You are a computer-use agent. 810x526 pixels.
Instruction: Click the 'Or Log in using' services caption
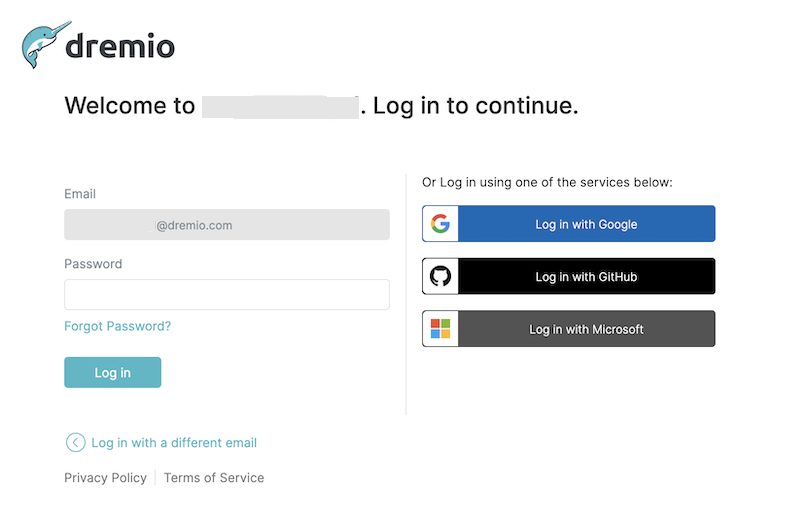click(547, 182)
